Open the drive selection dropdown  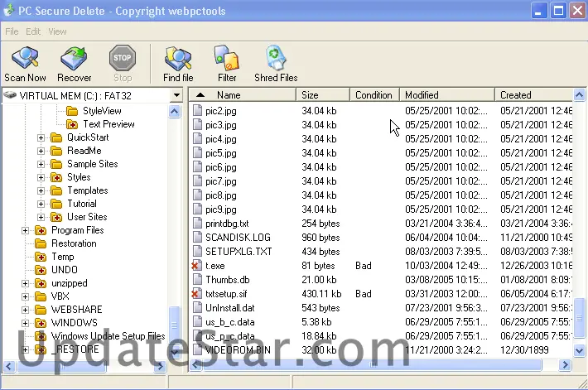click(176, 95)
